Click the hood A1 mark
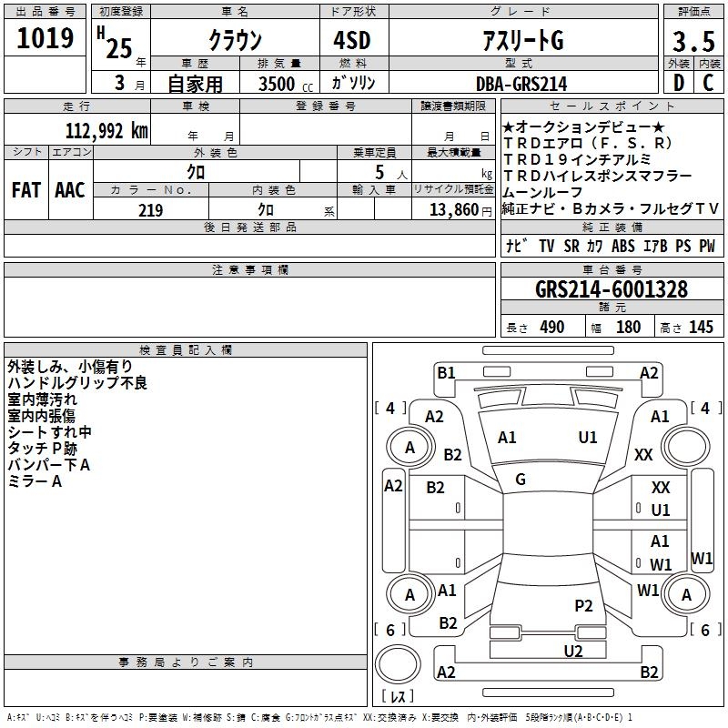The image size is (728, 728). (x=507, y=438)
